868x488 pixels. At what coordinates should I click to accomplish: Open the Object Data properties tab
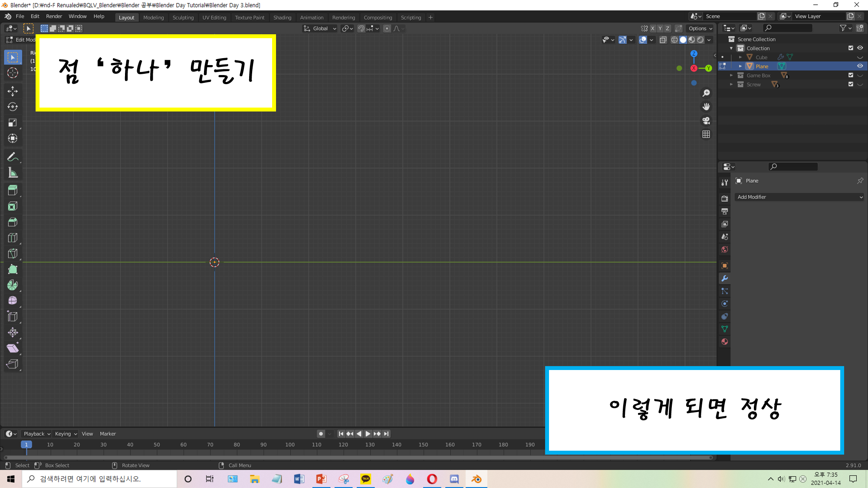(x=724, y=329)
